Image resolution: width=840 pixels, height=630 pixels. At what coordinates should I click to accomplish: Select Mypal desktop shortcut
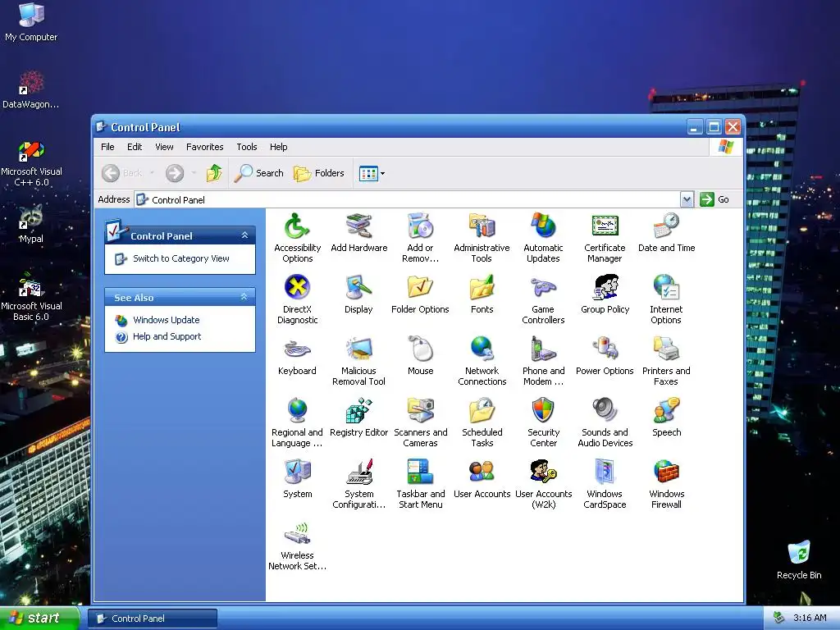31,224
